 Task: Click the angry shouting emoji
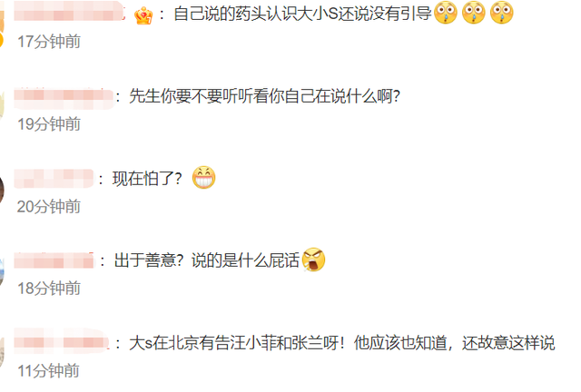click(313, 260)
